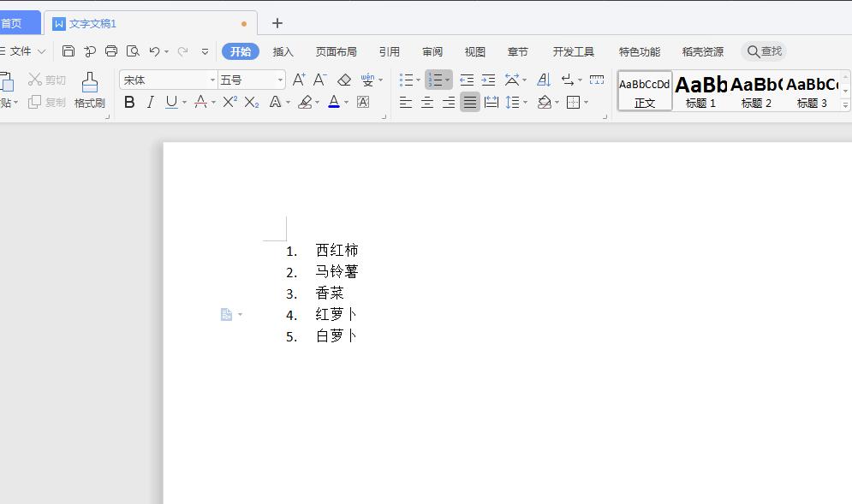Toggle Bold formatting
The width and height of the screenshot is (852, 504).
(129, 102)
